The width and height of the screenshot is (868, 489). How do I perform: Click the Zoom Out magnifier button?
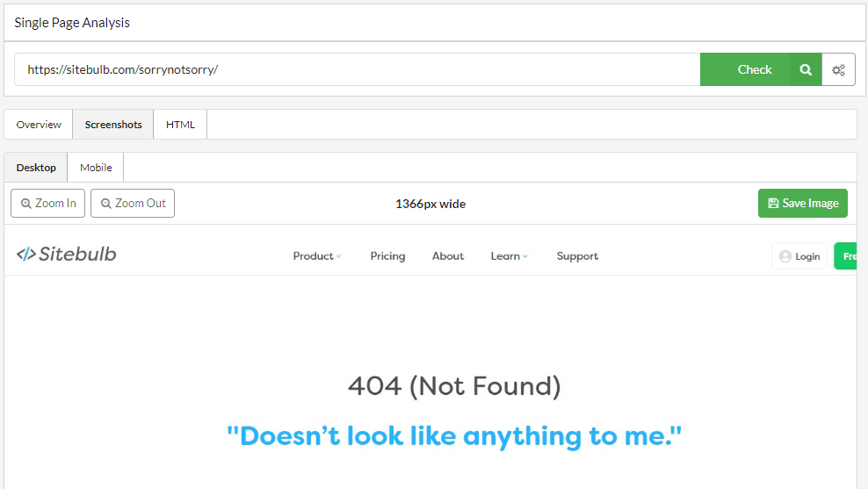[133, 203]
